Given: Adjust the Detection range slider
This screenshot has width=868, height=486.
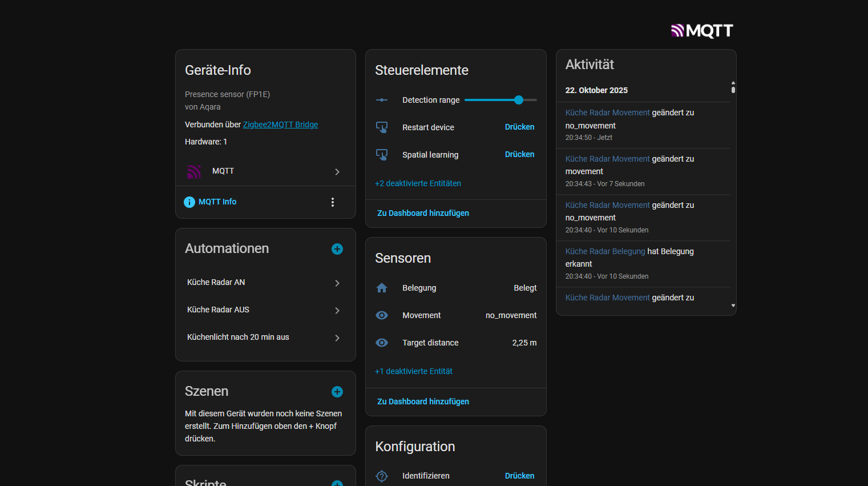Looking at the screenshot, I should 518,100.
